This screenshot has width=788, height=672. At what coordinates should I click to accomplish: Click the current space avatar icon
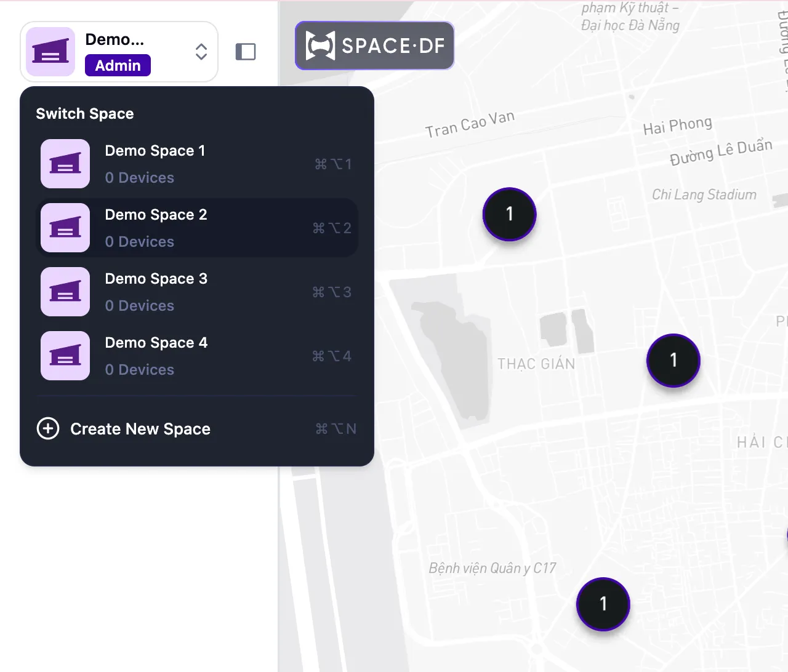(x=50, y=52)
